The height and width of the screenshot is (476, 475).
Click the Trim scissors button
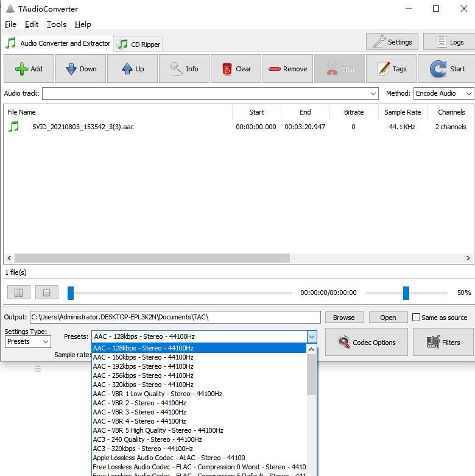(x=339, y=69)
